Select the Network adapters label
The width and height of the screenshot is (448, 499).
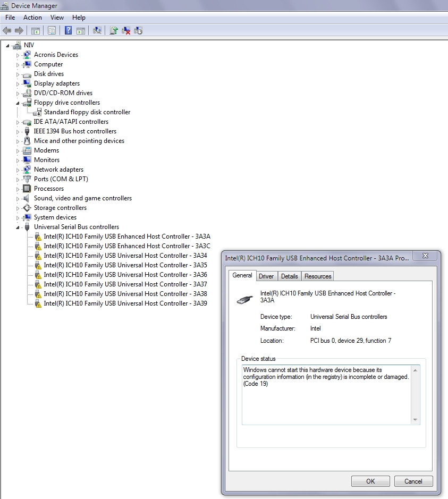[58, 170]
